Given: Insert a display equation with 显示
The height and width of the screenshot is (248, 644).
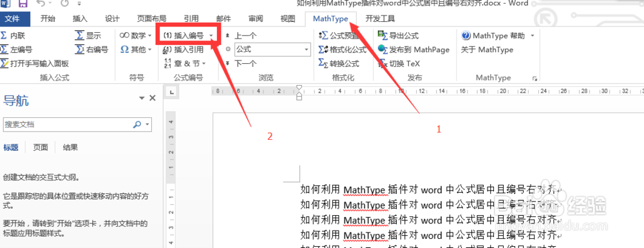Looking at the screenshot, I should (x=88, y=35).
